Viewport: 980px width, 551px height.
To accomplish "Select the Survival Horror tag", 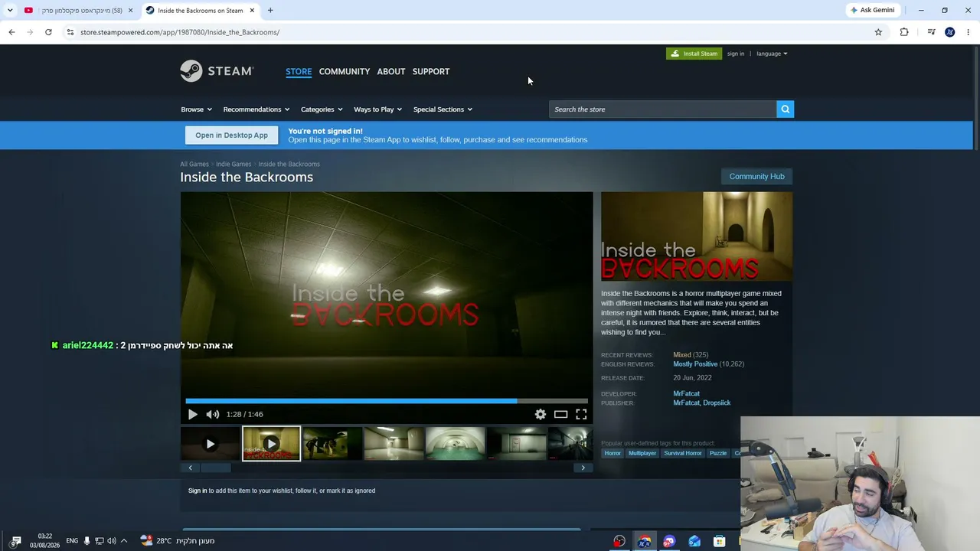I will 683,453.
